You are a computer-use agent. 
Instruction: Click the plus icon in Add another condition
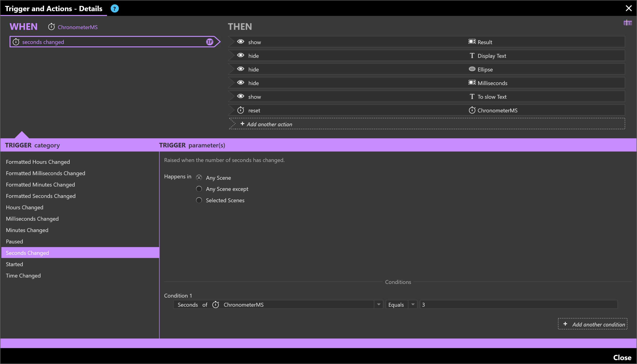565,324
